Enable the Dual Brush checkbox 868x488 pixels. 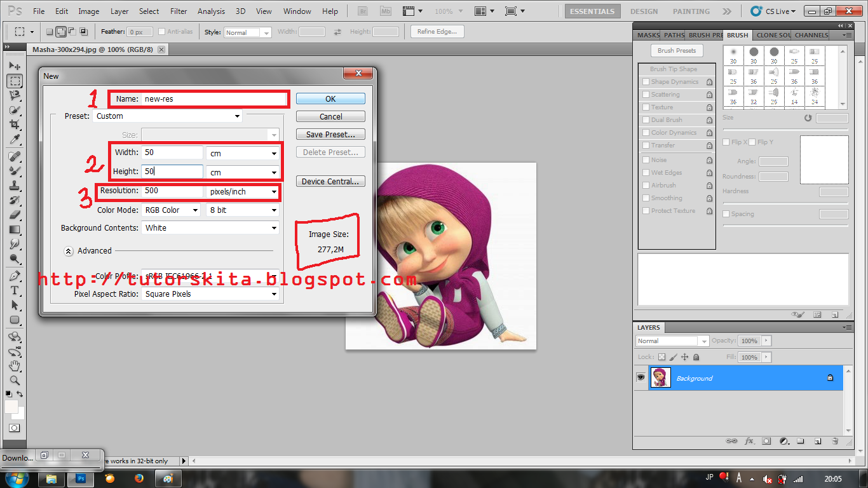(646, 120)
